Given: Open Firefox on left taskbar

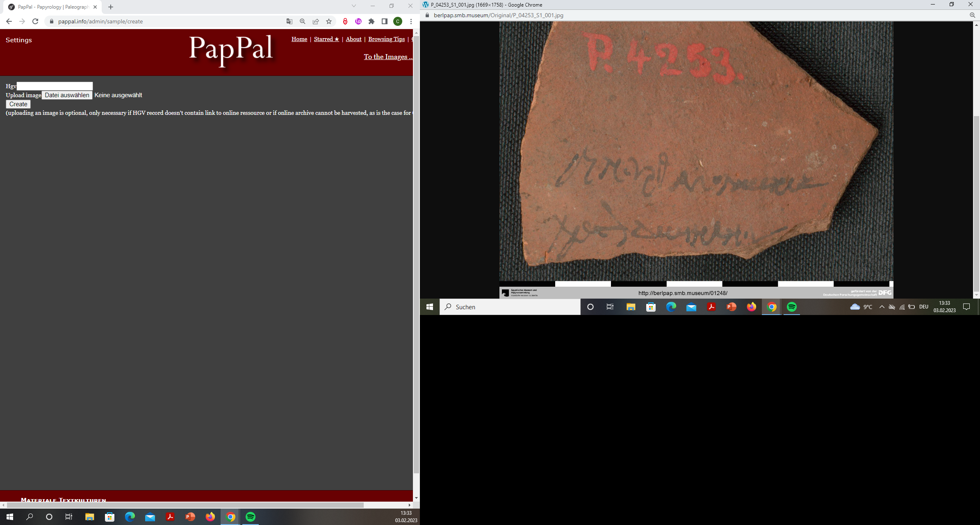Looking at the screenshot, I should click(210, 517).
